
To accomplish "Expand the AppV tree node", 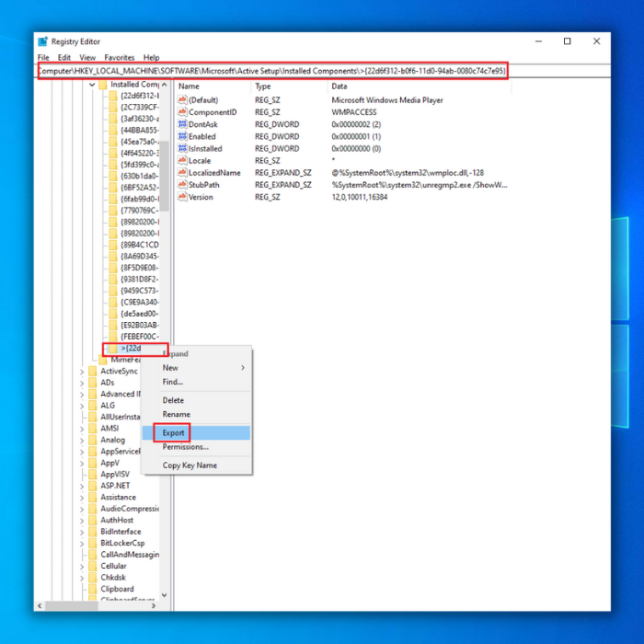I will point(82,464).
